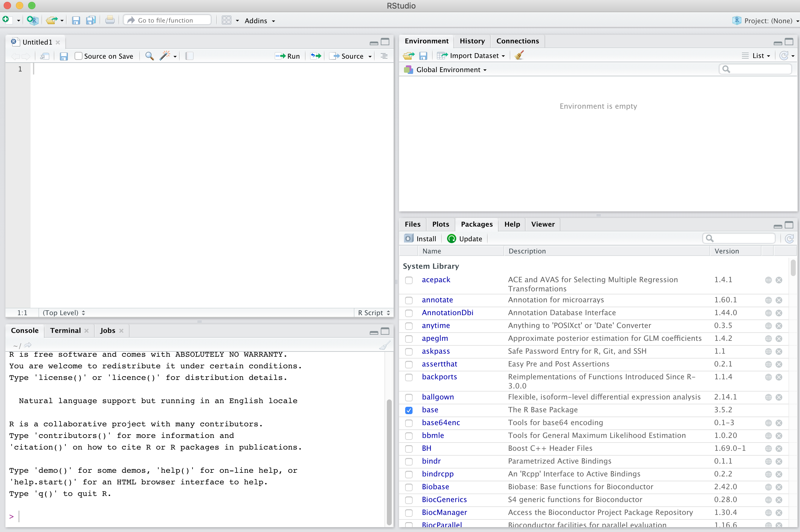Enable Source on Save checkbox
The width and height of the screenshot is (800, 532).
79,56
